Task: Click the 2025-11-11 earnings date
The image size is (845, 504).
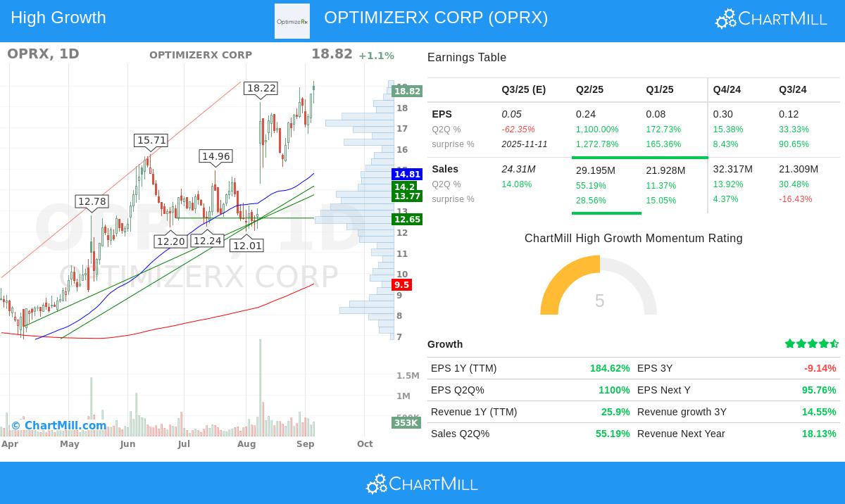Action: (525, 144)
